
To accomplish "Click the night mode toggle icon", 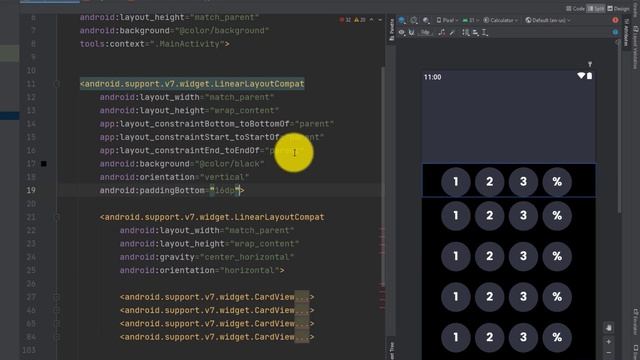I will click(426, 20).
